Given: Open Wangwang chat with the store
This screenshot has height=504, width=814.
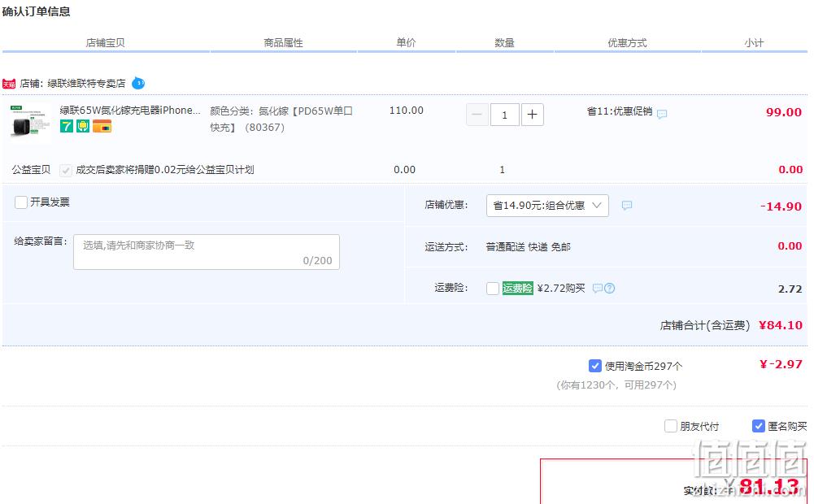Looking at the screenshot, I should 138,83.
